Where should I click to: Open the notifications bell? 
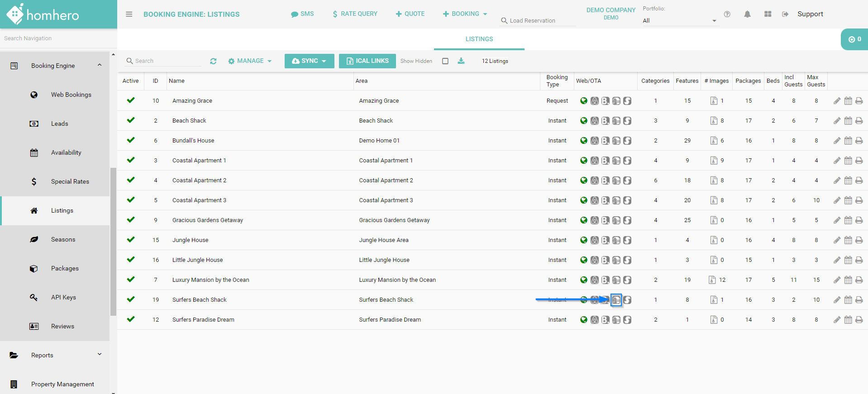coord(747,14)
